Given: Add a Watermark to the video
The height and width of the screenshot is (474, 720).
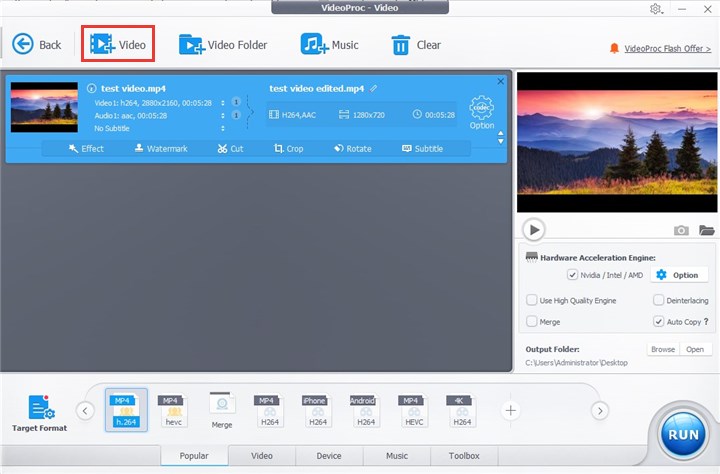Looking at the screenshot, I should click(161, 148).
